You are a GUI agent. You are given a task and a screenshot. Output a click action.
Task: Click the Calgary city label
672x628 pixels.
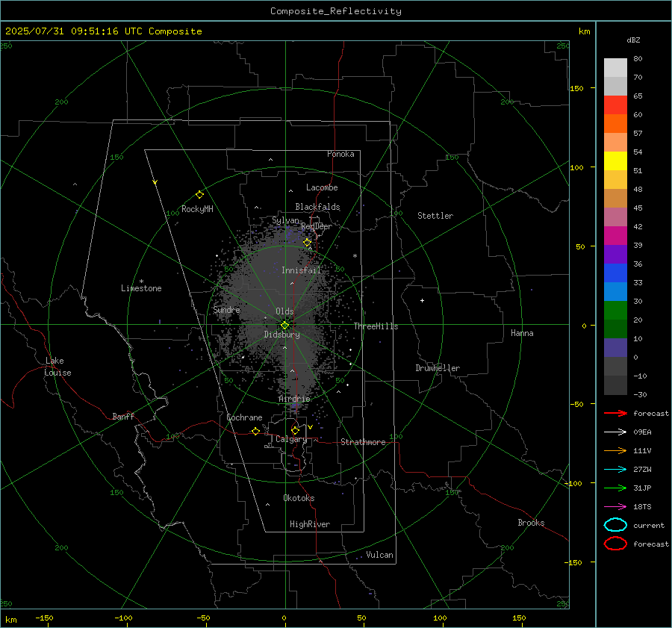291,439
